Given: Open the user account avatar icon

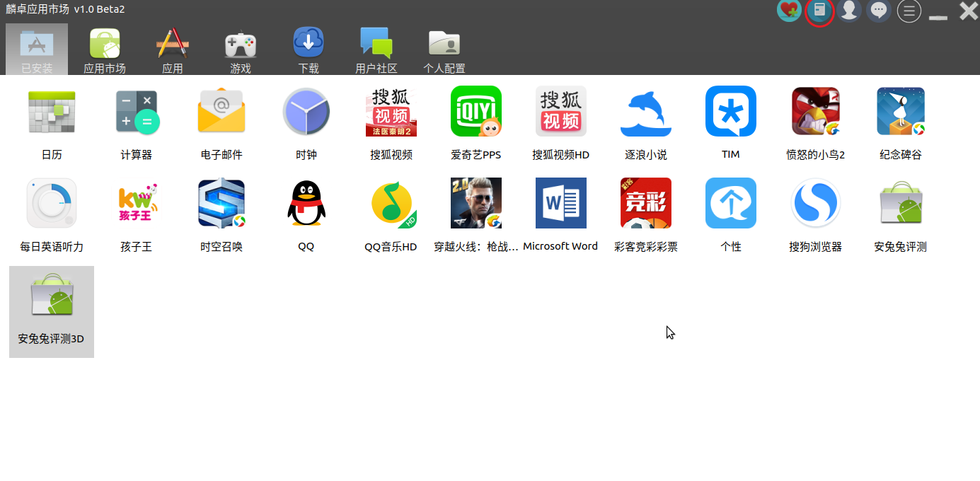Looking at the screenshot, I should tap(848, 11).
